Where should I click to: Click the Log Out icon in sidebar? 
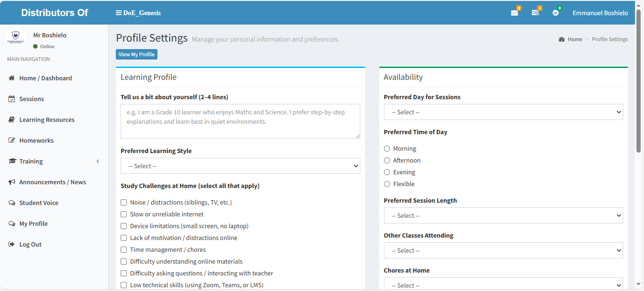point(12,245)
